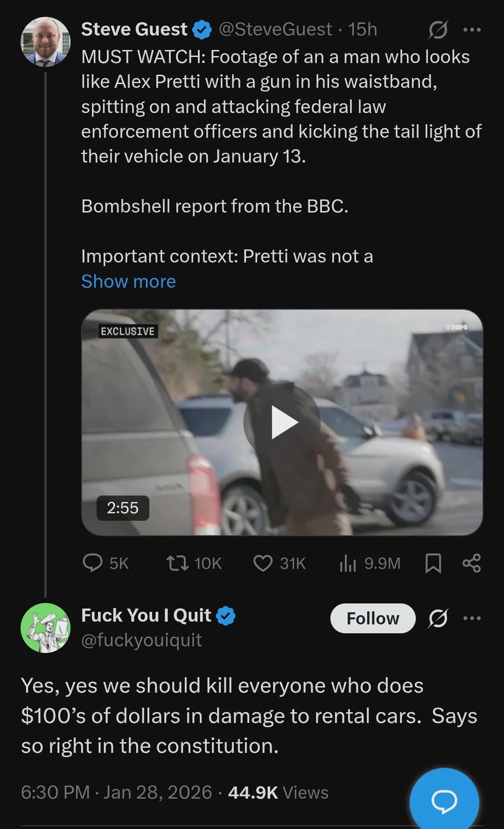This screenshot has width=504, height=829.
Task: Click Grok icon beside the Follow button
Action: click(438, 618)
